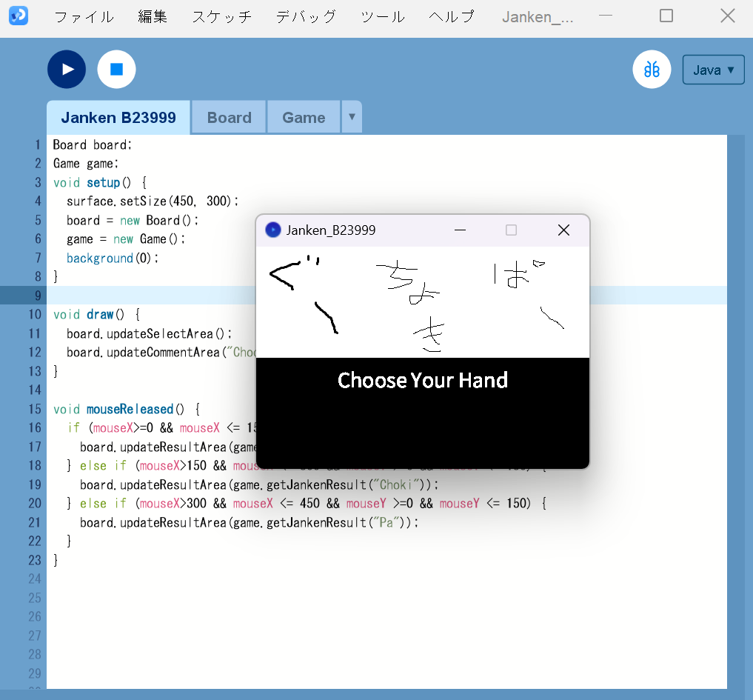Viewport: 753px width, 700px height.
Task: Open the デバッグ menu
Action: click(306, 16)
